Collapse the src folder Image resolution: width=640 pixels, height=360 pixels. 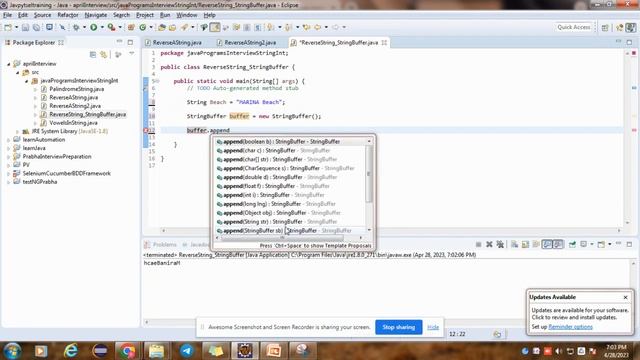pos(18,72)
